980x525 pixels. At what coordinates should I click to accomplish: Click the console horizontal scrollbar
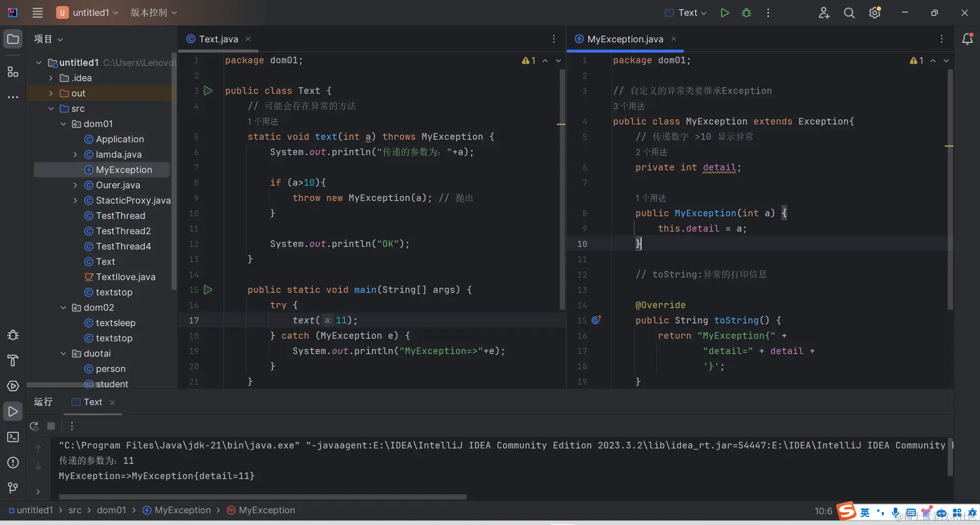click(x=262, y=496)
